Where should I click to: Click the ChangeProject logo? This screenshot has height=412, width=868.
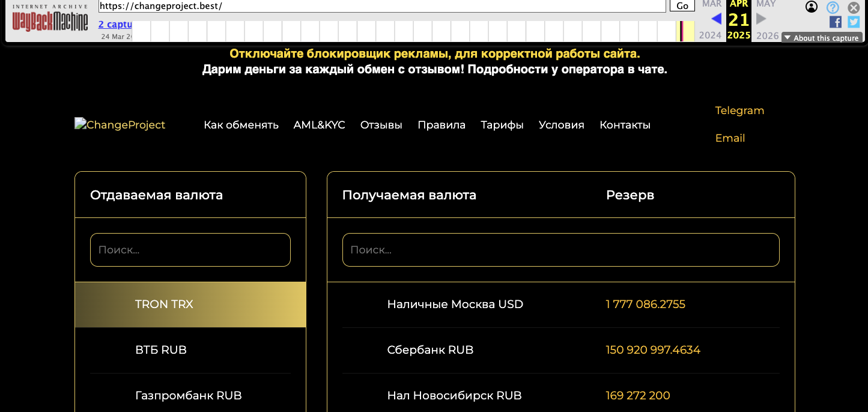coord(120,124)
